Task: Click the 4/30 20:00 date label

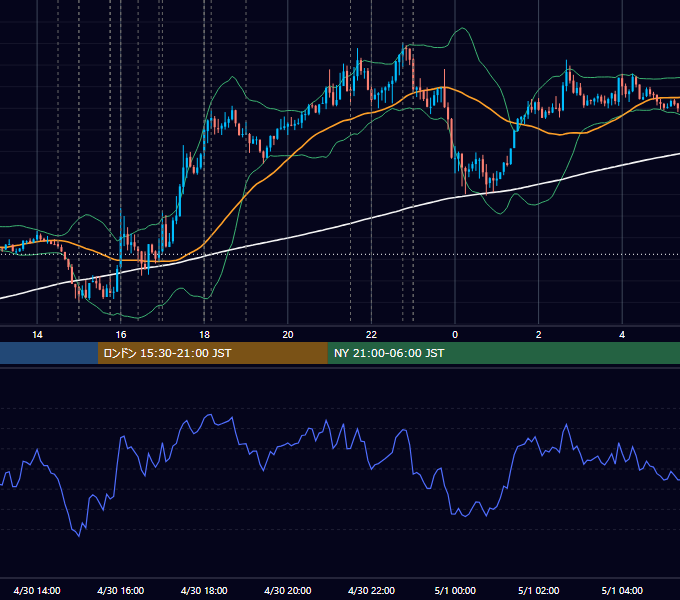Action: pos(288,590)
